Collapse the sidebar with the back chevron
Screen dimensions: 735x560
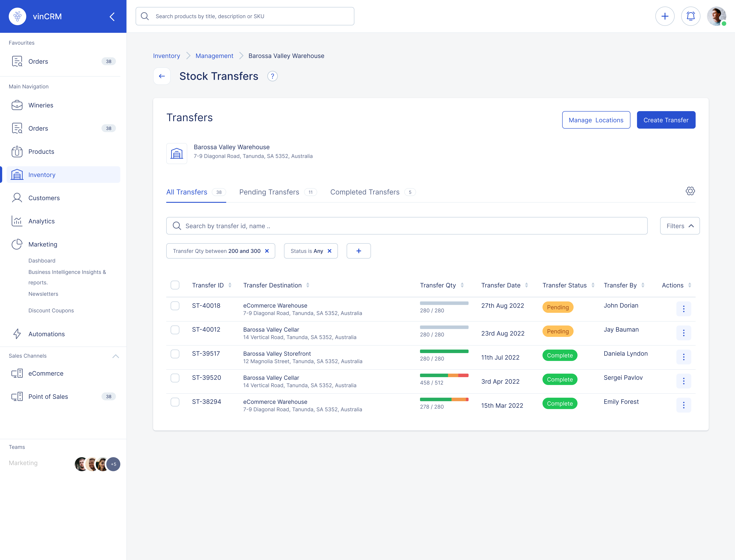112,17
